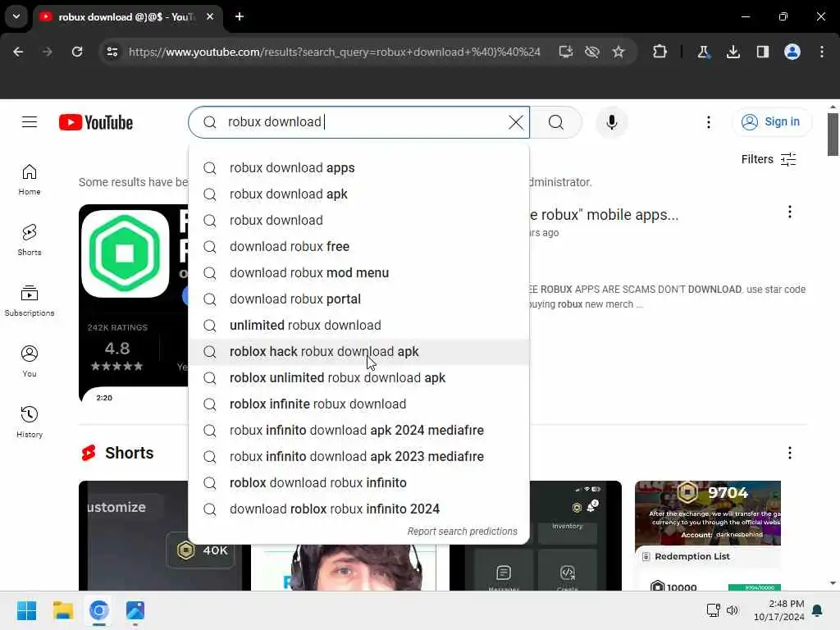The image size is (840, 630).
Task: Bookmark this page with the star icon
Action: tap(619, 52)
